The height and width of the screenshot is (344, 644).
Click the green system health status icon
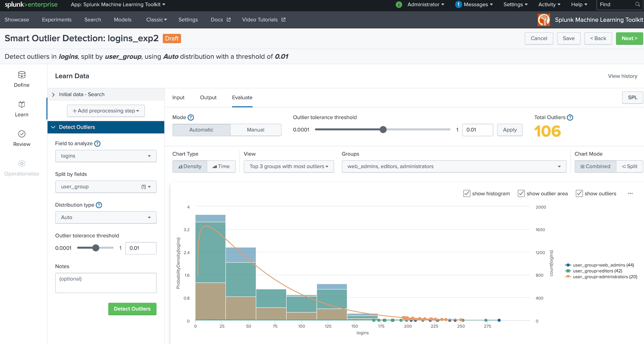click(x=399, y=4)
